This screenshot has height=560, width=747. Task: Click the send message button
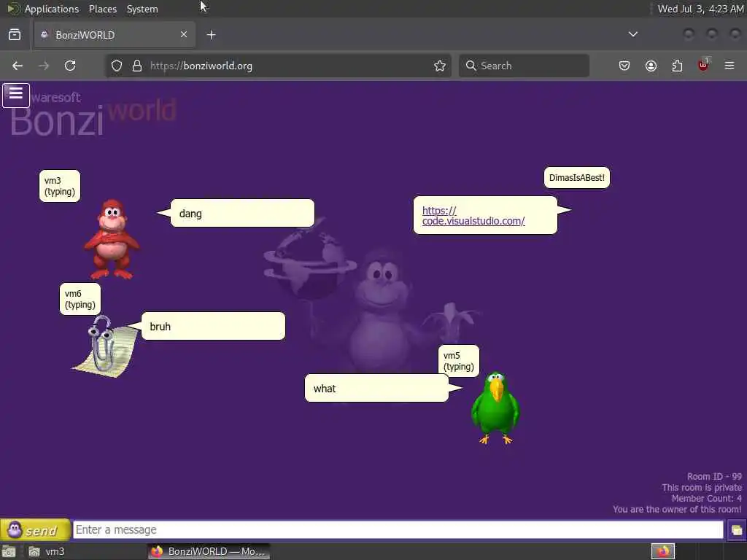click(35, 530)
